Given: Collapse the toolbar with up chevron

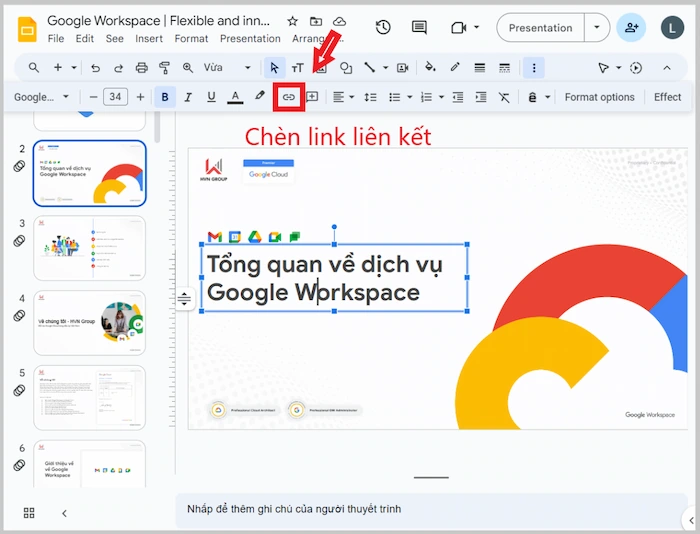Looking at the screenshot, I should point(667,68).
